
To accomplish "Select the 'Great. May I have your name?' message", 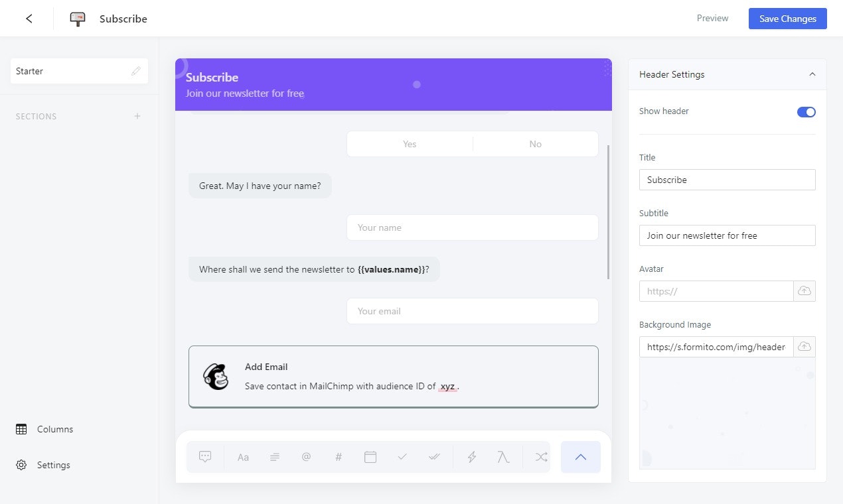I will (260, 186).
